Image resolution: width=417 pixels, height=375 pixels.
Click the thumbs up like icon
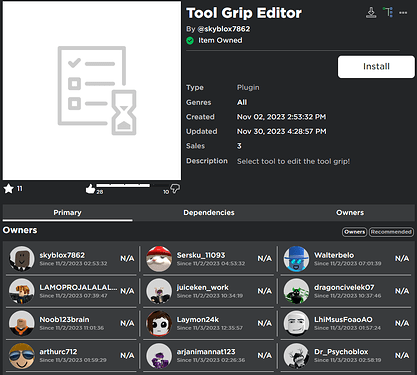click(x=90, y=189)
